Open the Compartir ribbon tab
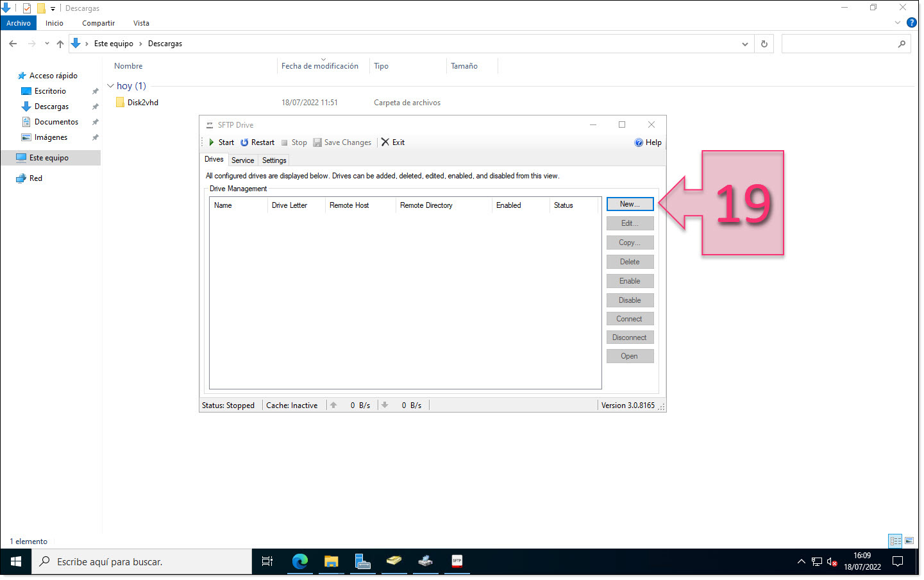 (98, 23)
